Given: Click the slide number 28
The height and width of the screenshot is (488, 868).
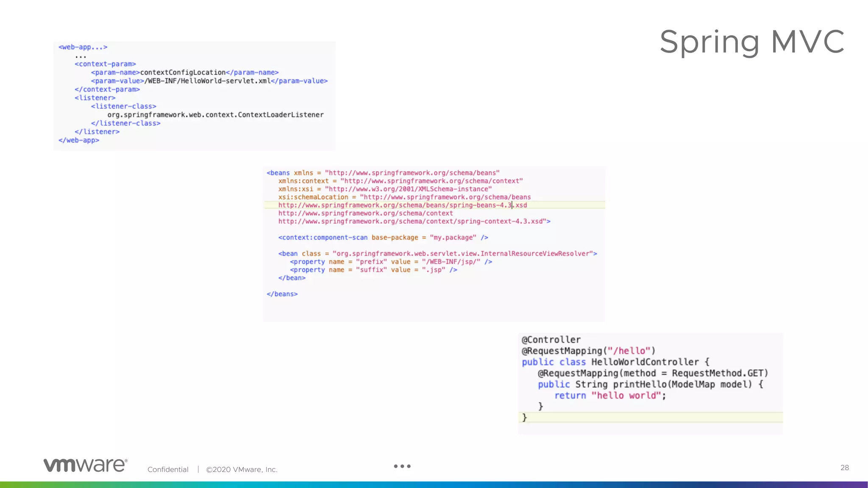Looking at the screenshot, I should pos(844,468).
